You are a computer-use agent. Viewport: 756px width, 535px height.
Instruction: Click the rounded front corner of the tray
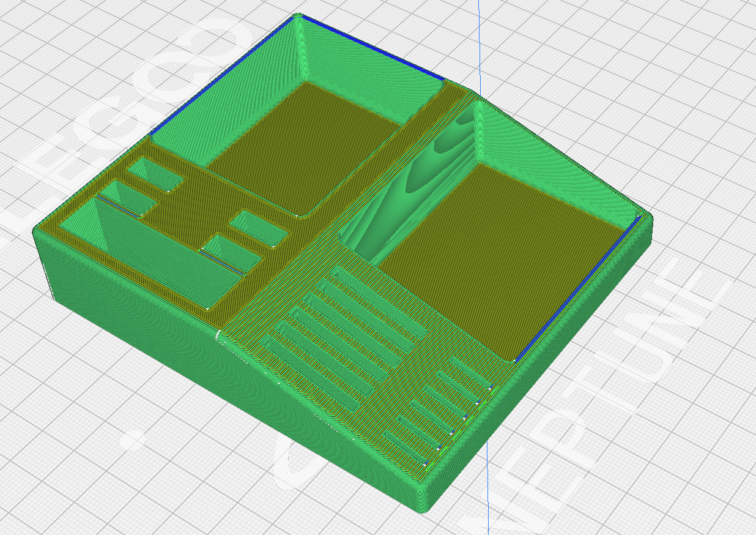[425, 499]
